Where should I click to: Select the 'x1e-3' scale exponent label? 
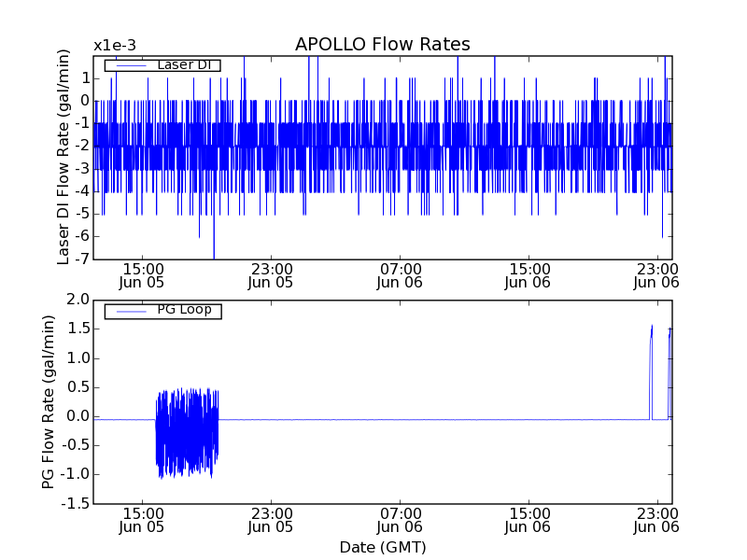(x=115, y=46)
